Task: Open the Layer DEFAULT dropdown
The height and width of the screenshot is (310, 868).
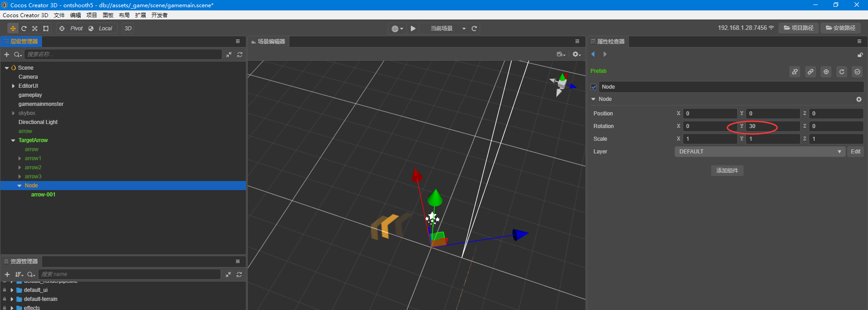Action: coord(759,152)
